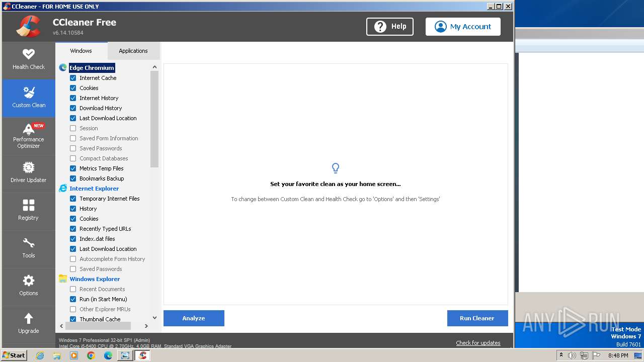Screen dimensions: 644x362
Task: Enable Autocomplete Form History checkbox
Action: point(73,259)
